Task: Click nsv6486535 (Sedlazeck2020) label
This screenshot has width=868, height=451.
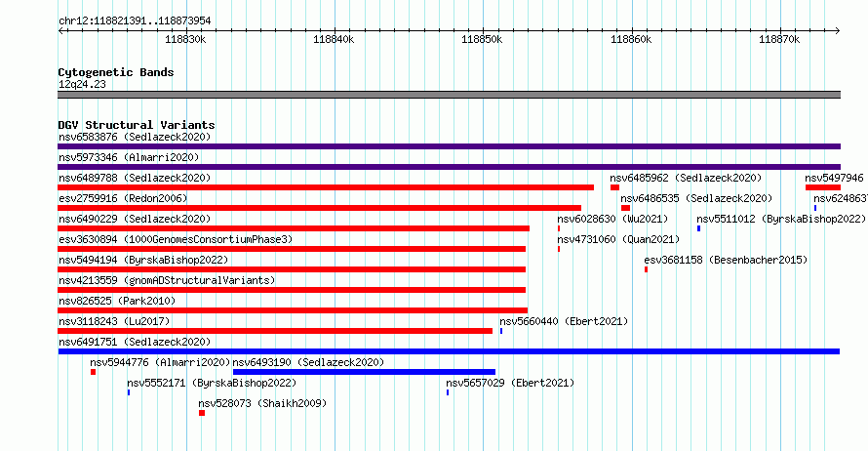Action: pyautogui.click(x=696, y=198)
